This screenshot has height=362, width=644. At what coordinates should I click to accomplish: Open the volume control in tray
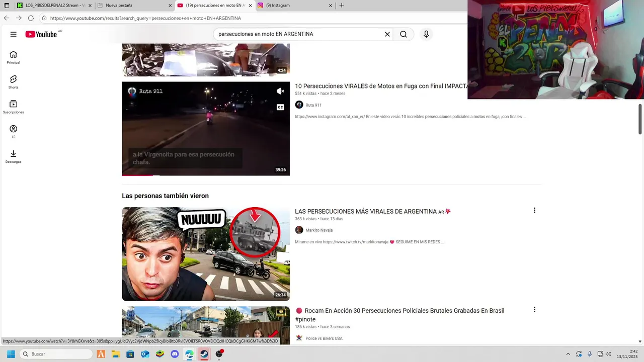608,354
